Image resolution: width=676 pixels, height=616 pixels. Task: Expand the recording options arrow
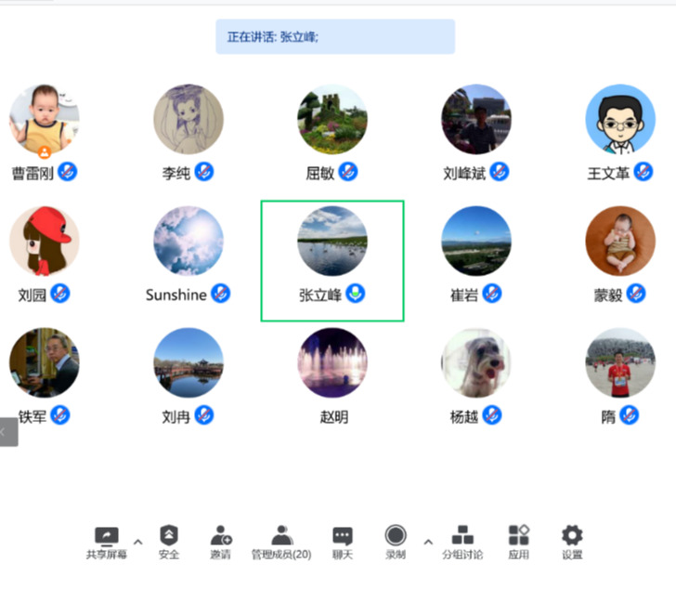[x=428, y=542]
